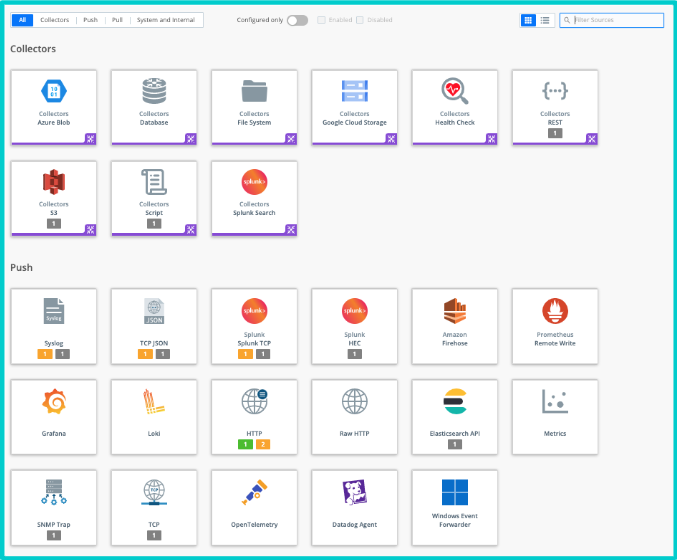Image resolution: width=677 pixels, height=560 pixels.
Task: Open the Azure Blob collector tile
Action: pyautogui.click(x=54, y=108)
